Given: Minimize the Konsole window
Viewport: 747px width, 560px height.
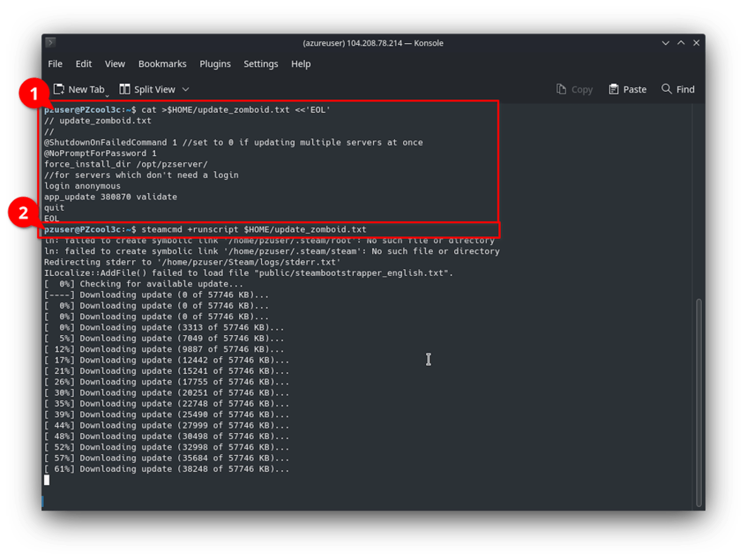Looking at the screenshot, I should (665, 43).
